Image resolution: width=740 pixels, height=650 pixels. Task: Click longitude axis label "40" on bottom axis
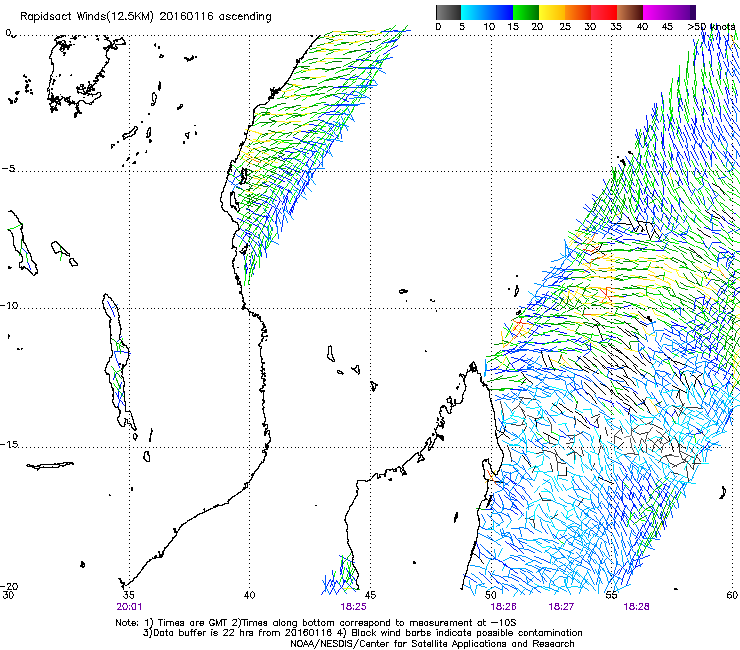pyautogui.click(x=249, y=595)
